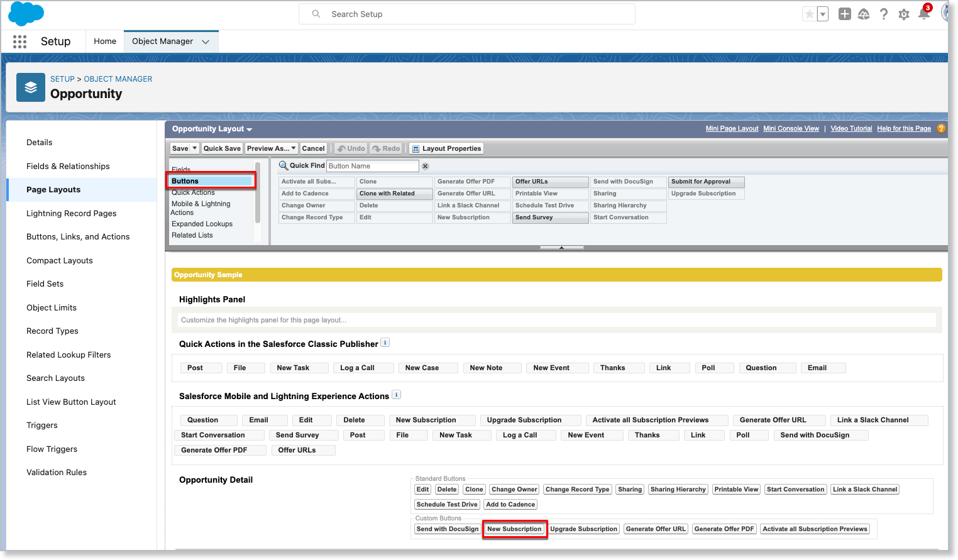Screen dimensions: 958x560
Task: Click the Undo button in layout toolbar
Action: 351,148
